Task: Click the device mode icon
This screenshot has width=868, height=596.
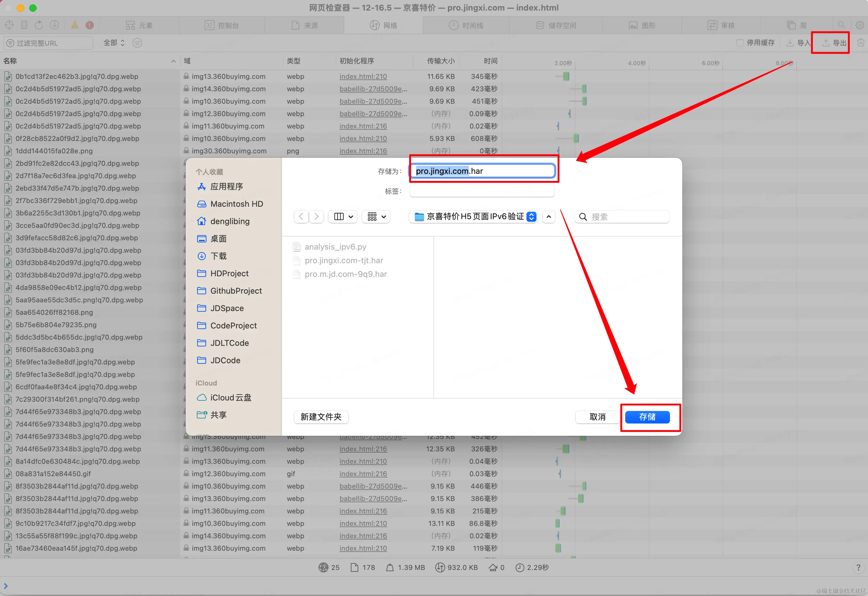Action: tap(24, 25)
